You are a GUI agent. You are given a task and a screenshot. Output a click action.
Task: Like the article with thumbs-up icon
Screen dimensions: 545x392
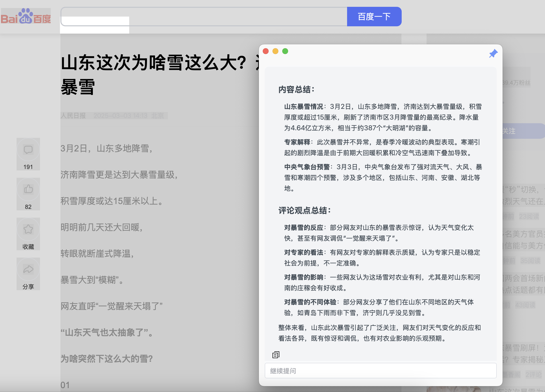point(28,189)
